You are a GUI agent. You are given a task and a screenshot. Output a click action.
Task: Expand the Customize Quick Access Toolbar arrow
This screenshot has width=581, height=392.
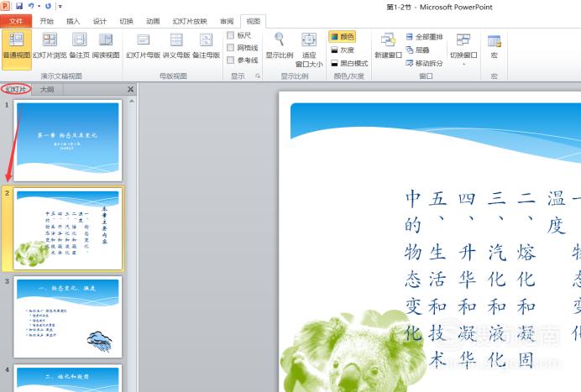pyautogui.click(x=60, y=7)
